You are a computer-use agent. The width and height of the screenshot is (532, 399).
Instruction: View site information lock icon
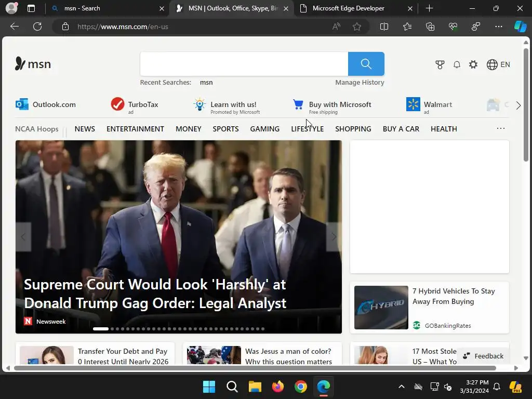click(65, 26)
